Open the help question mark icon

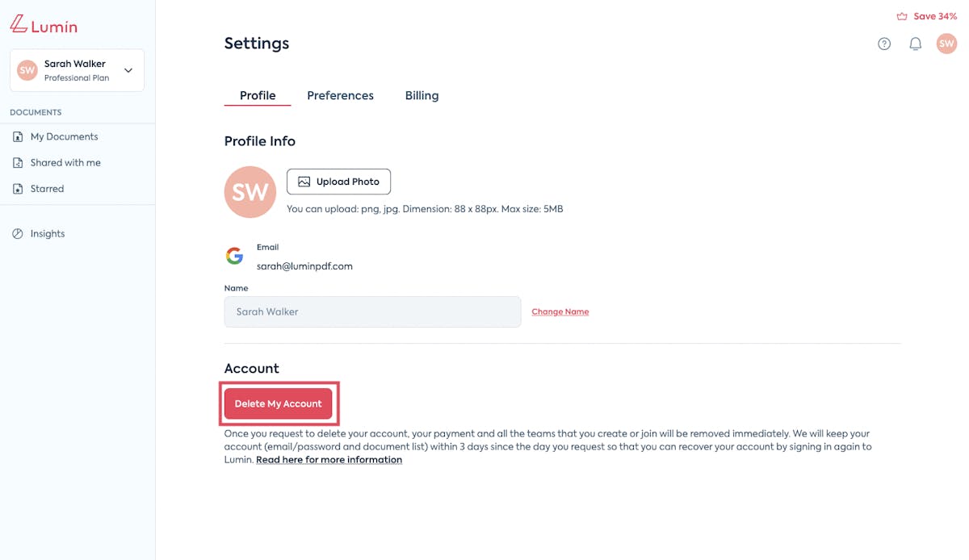coord(884,44)
